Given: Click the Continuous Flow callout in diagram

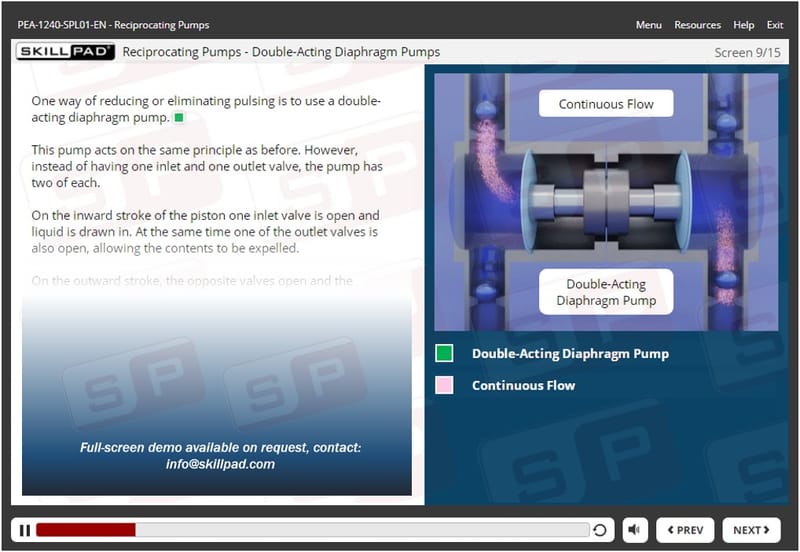Looking at the screenshot, I should click(x=606, y=104).
